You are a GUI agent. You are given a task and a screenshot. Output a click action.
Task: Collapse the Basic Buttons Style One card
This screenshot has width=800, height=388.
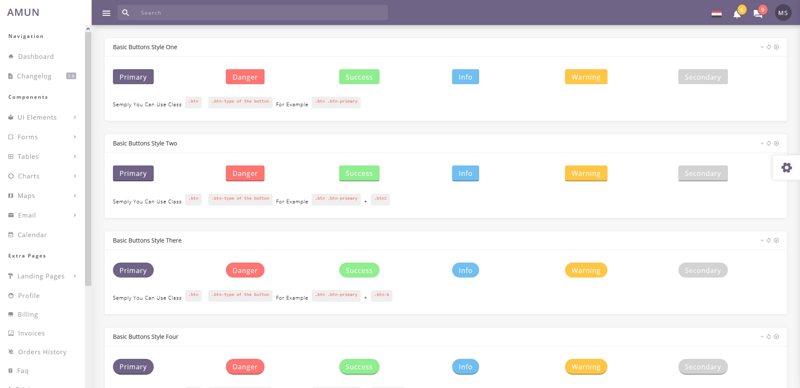(762, 47)
